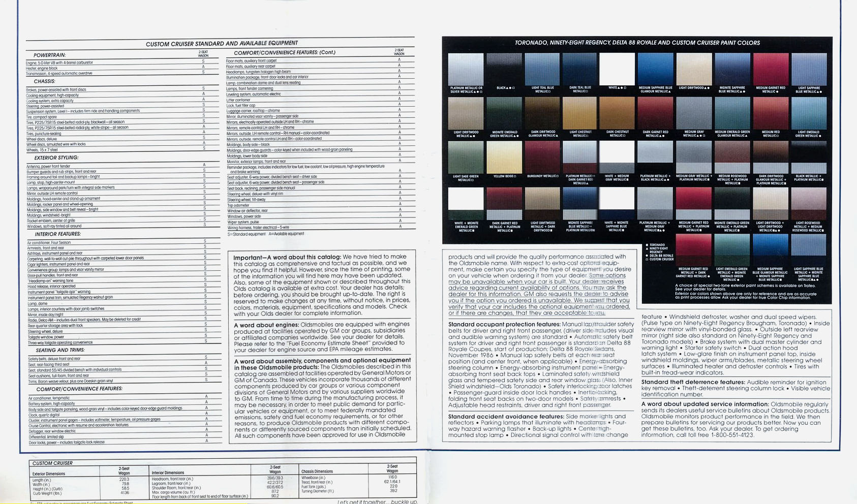
Task: Click 'Standard occupant protection features:' heading
Action: click(x=504, y=324)
